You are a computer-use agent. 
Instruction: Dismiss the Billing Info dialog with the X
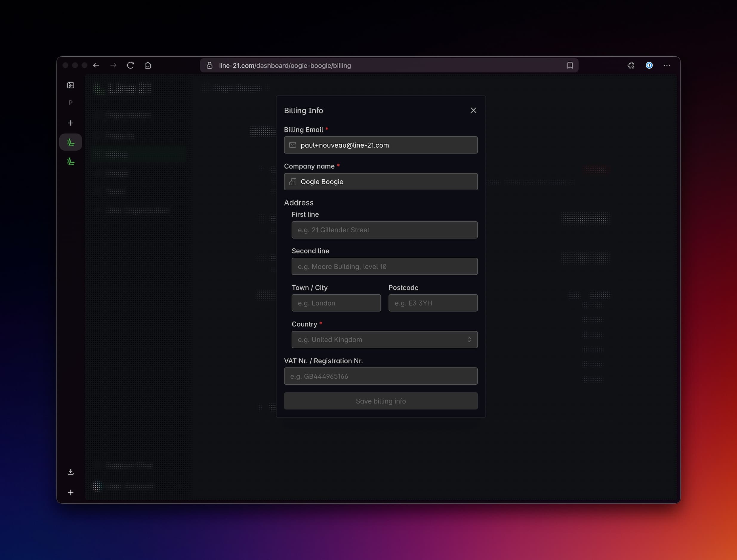(x=473, y=110)
